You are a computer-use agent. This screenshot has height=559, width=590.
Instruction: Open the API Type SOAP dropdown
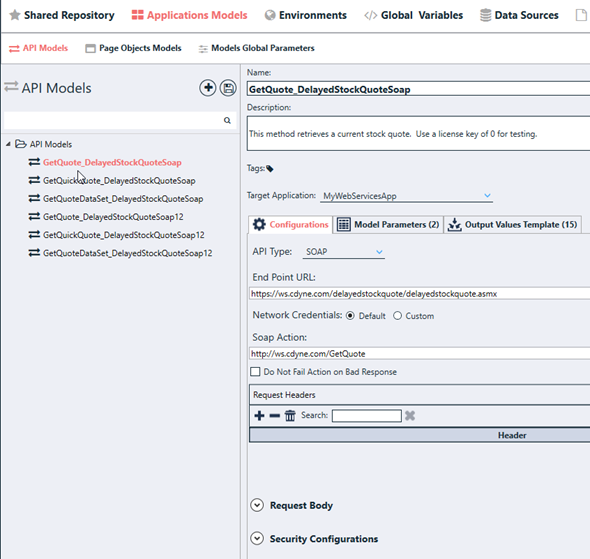[344, 252]
